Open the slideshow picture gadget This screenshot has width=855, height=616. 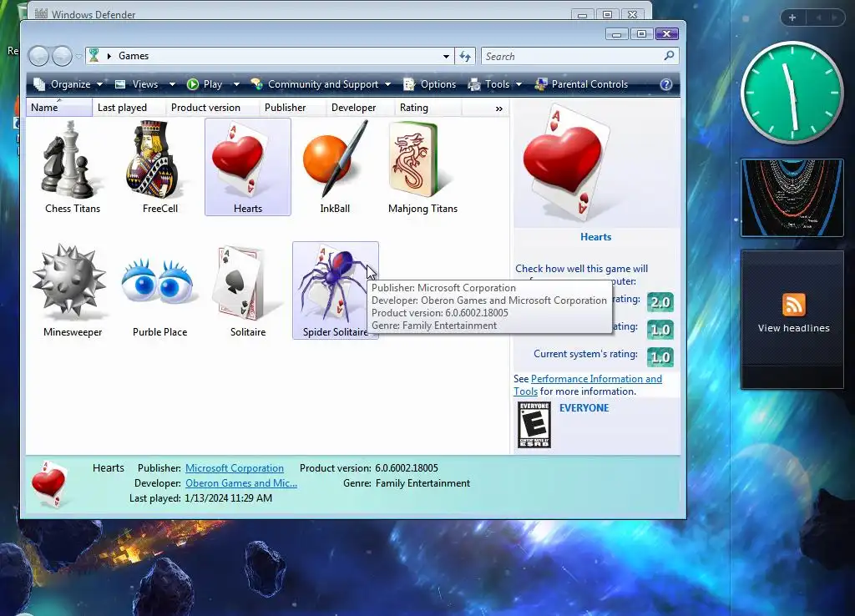click(x=792, y=198)
